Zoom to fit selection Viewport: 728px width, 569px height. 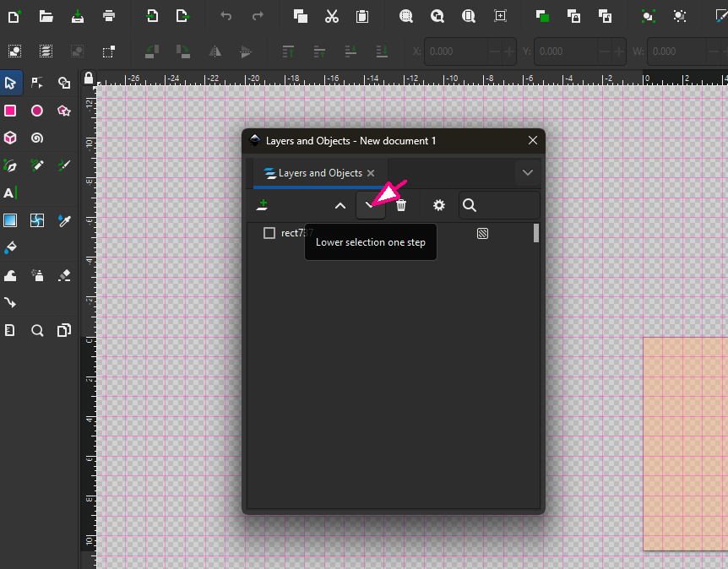[405, 16]
